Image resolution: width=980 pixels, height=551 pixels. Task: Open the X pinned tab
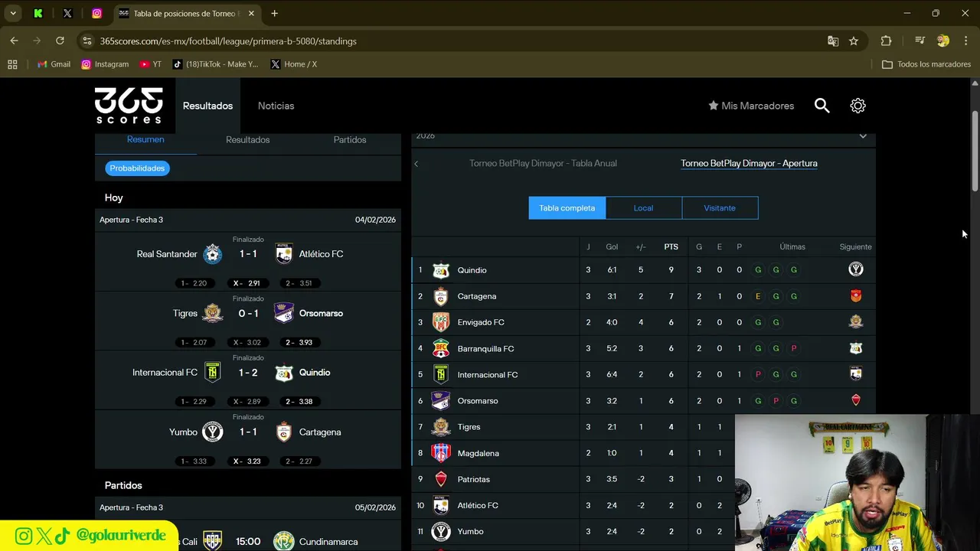67,13
